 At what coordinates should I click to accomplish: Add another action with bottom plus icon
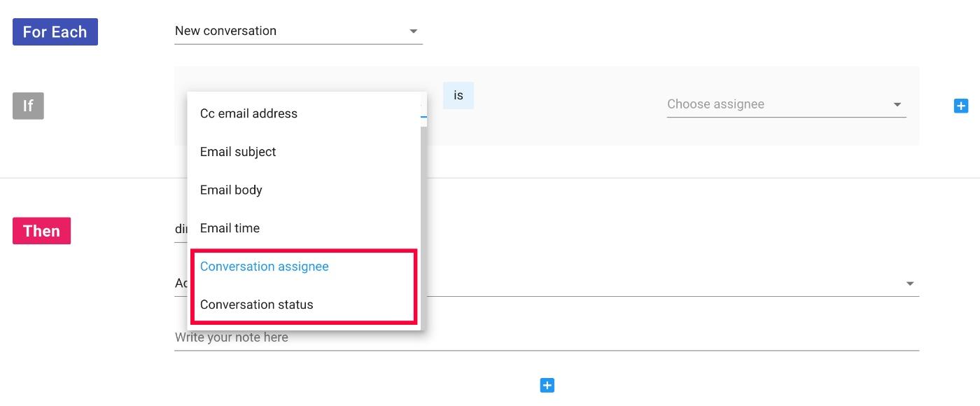click(x=547, y=385)
